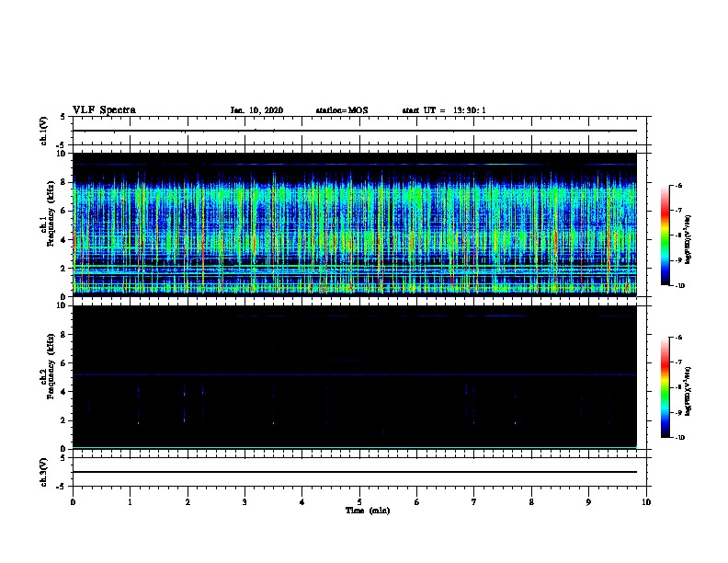Click the "ch.3(V)" axis label
Viewport: 728px width, 563px height.
[43, 472]
